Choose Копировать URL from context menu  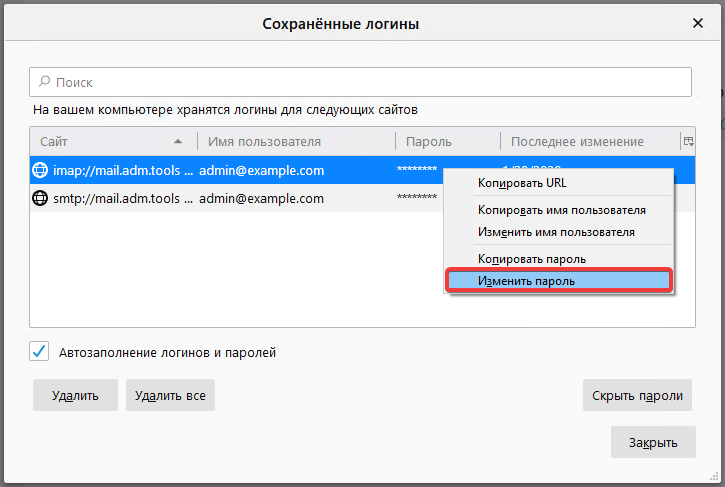[x=522, y=183]
